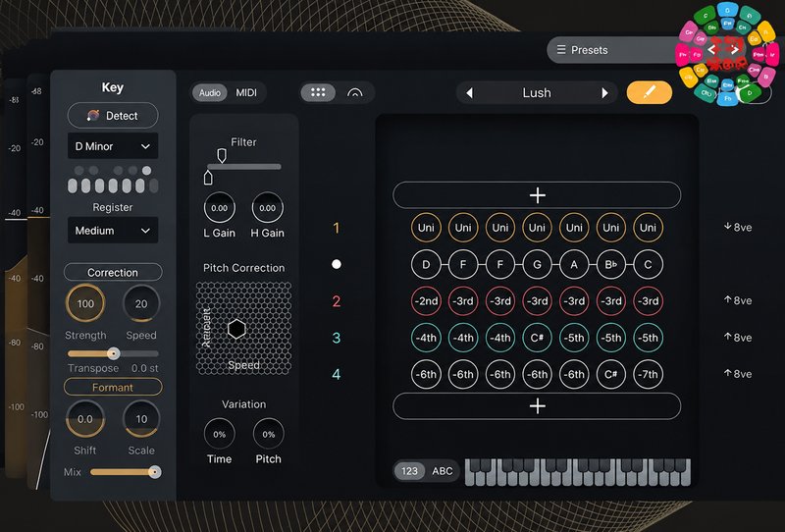Click the Detect key button
785x532 pixels.
[113, 116]
